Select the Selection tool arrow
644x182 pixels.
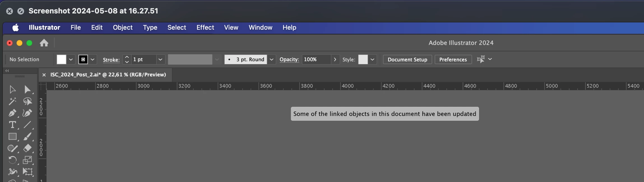pos(12,90)
